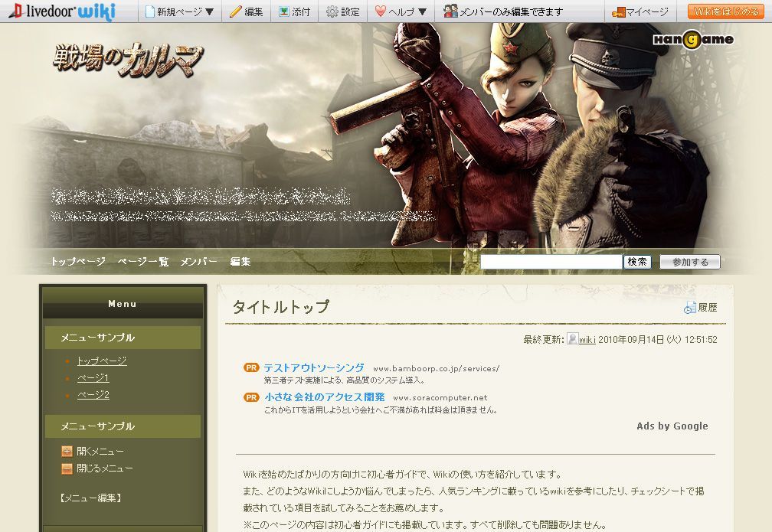This screenshot has height=532, width=772.
Task: Open マイページ from top toolbar
Action: pyautogui.click(x=647, y=11)
